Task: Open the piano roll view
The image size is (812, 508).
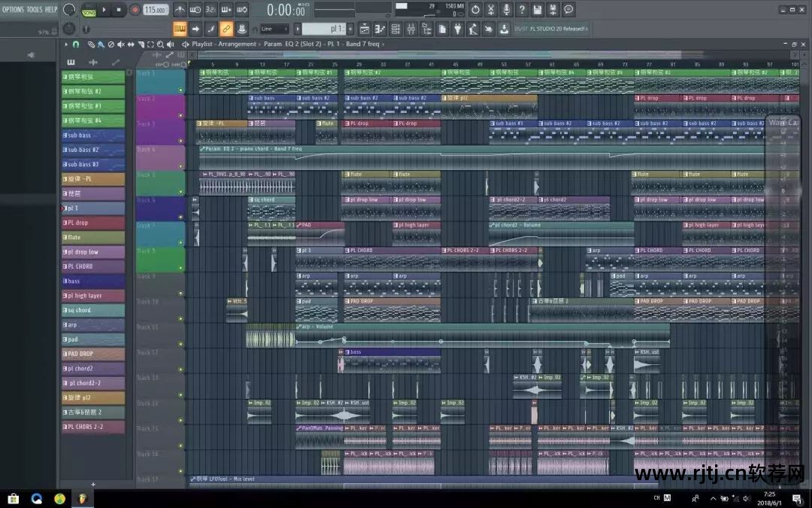Action: click(380, 29)
